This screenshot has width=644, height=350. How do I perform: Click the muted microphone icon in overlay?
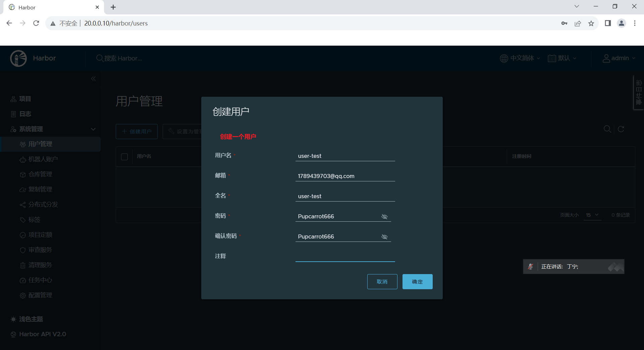[531, 266]
